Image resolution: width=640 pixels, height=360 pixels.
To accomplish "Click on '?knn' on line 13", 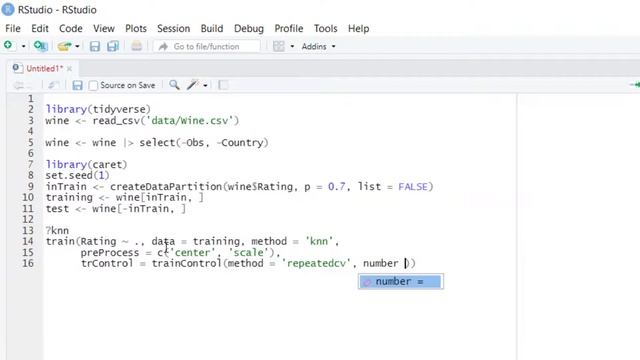I will 57,231.
